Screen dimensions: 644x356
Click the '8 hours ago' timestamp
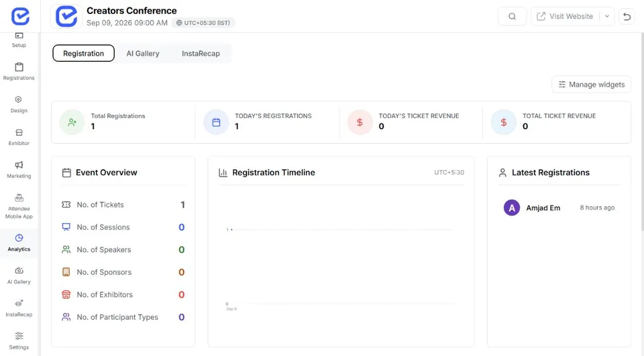pyautogui.click(x=597, y=208)
